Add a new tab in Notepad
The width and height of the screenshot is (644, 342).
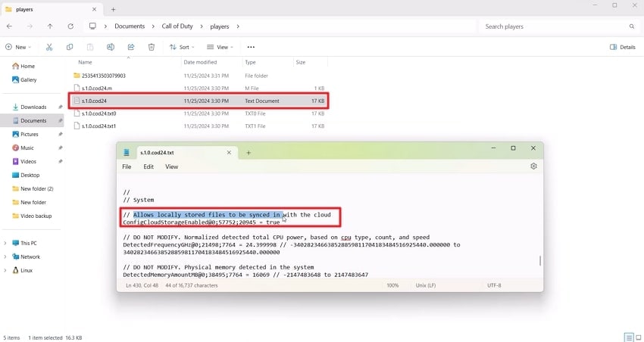pyautogui.click(x=249, y=153)
